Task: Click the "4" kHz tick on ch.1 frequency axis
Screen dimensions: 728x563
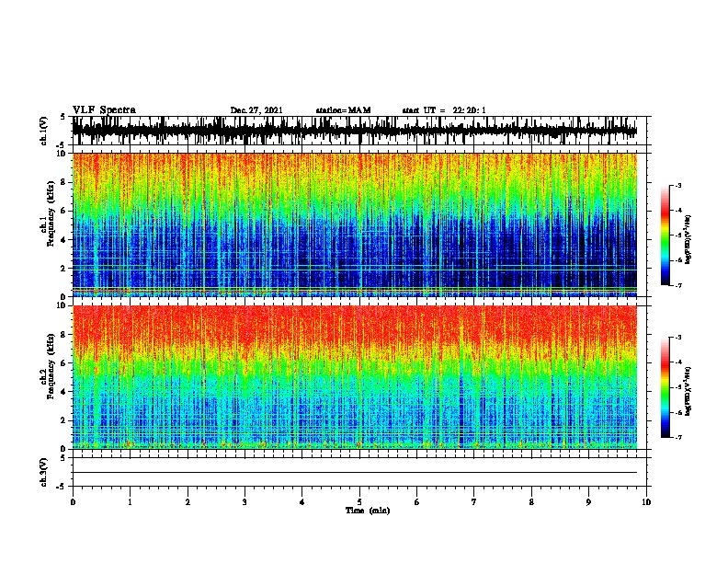Action: (x=64, y=240)
